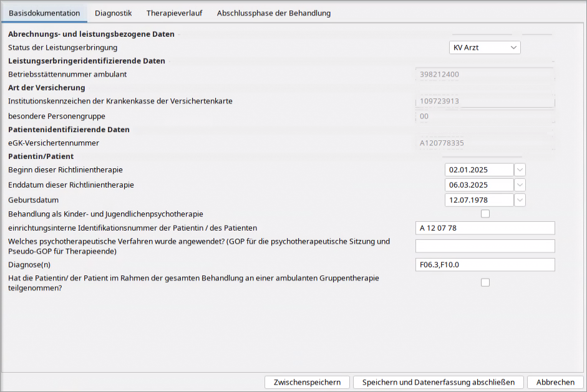Click the besondere Personengruppe field 00
The height and width of the screenshot is (392, 587).
pyautogui.click(x=485, y=117)
